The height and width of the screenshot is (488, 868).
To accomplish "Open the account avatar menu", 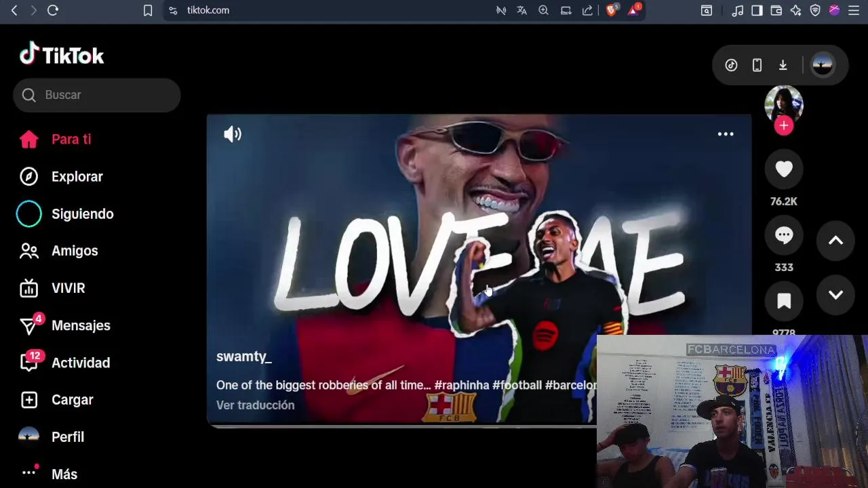I will coord(823,65).
